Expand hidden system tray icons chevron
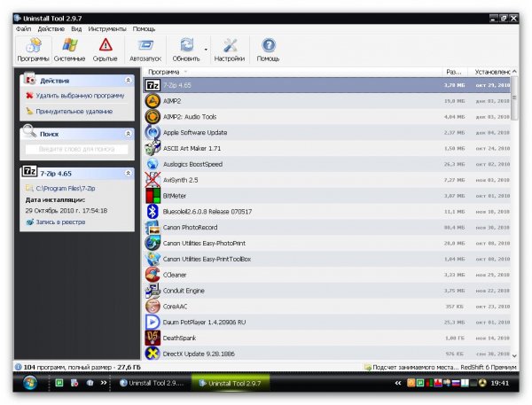532x405 pixels. pyautogui.click(x=397, y=383)
